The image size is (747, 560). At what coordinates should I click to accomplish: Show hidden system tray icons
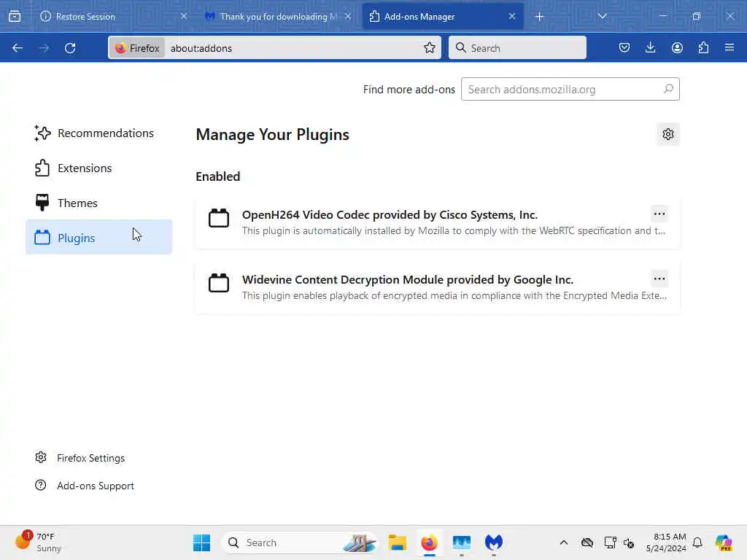tap(564, 542)
